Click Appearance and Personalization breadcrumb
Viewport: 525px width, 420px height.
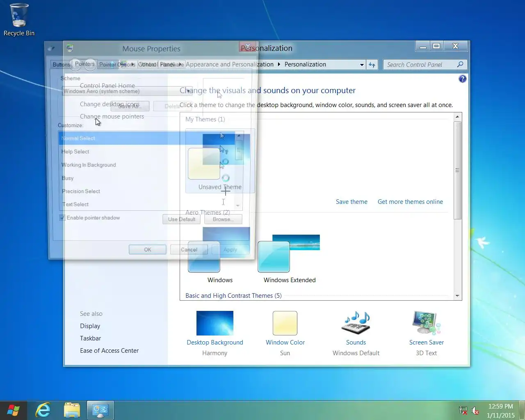230,64
